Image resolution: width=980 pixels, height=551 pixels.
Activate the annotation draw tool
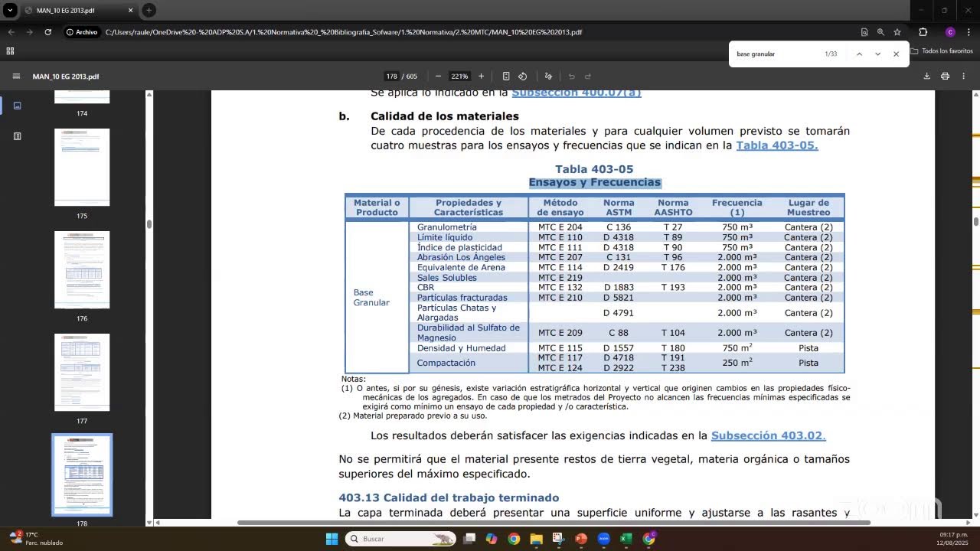pos(548,77)
